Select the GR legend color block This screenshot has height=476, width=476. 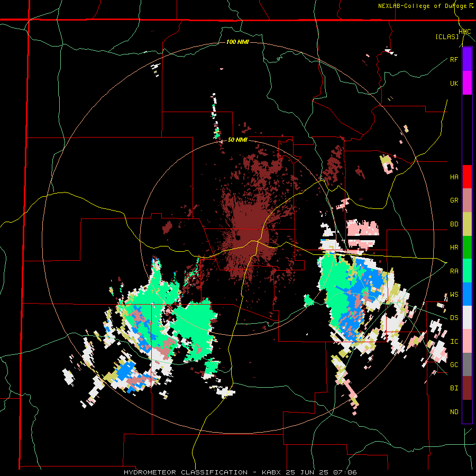(467, 200)
